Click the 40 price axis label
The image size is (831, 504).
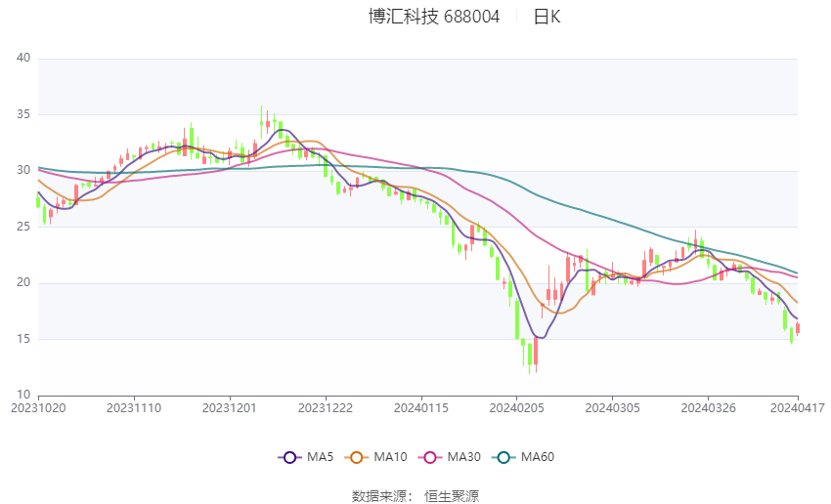point(23,58)
